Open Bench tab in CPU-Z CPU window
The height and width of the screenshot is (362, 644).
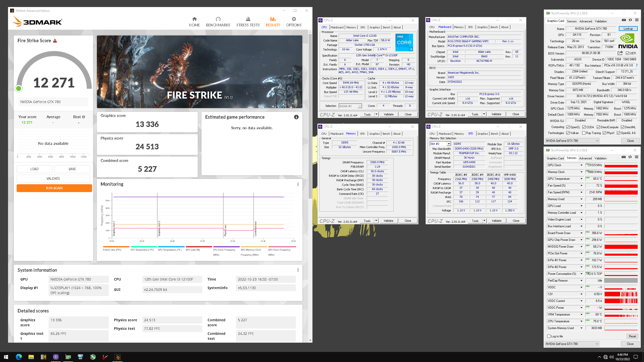pos(386,27)
